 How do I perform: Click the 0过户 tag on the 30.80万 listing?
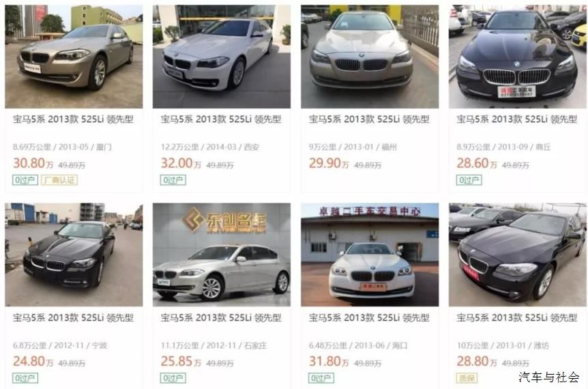(25, 180)
